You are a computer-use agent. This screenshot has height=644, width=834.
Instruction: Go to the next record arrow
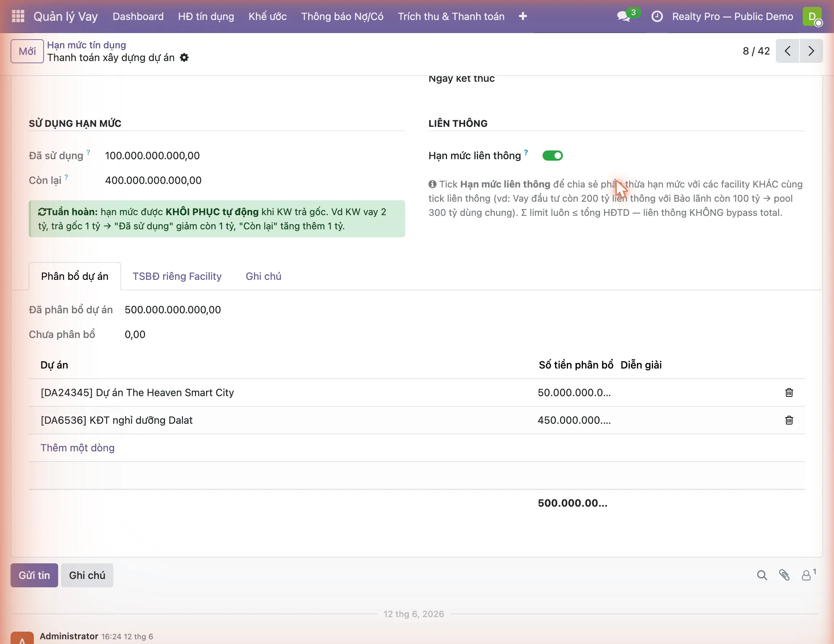pos(811,51)
